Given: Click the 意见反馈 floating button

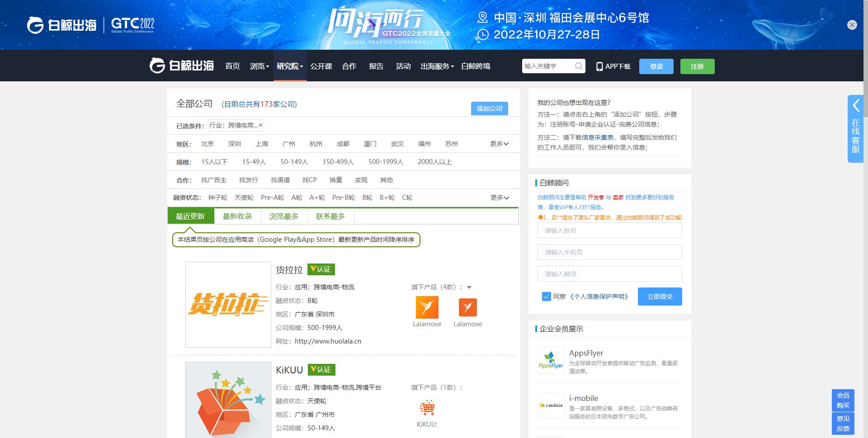Looking at the screenshot, I should [x=843, y=424].
